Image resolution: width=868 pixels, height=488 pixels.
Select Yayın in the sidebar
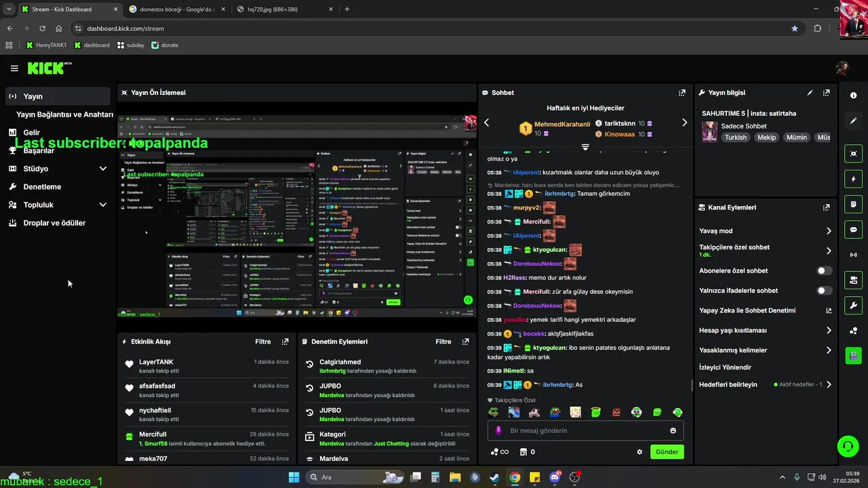click(x=58, y=96)
